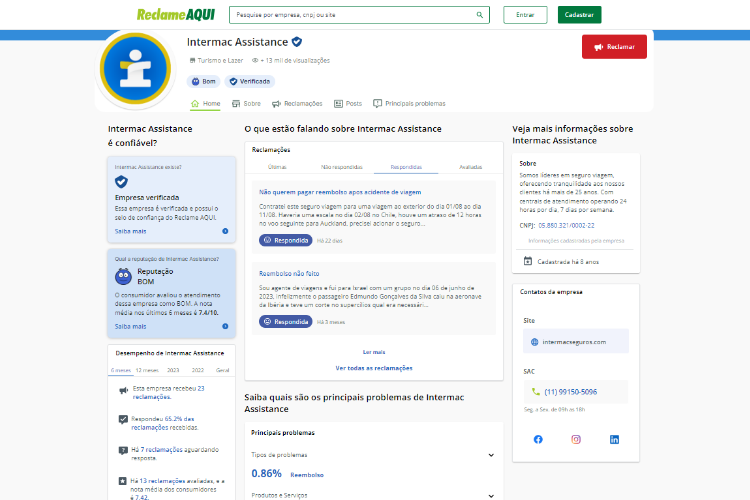Open the Sobre tab
The image size is (750, 500).
[246, 103]
